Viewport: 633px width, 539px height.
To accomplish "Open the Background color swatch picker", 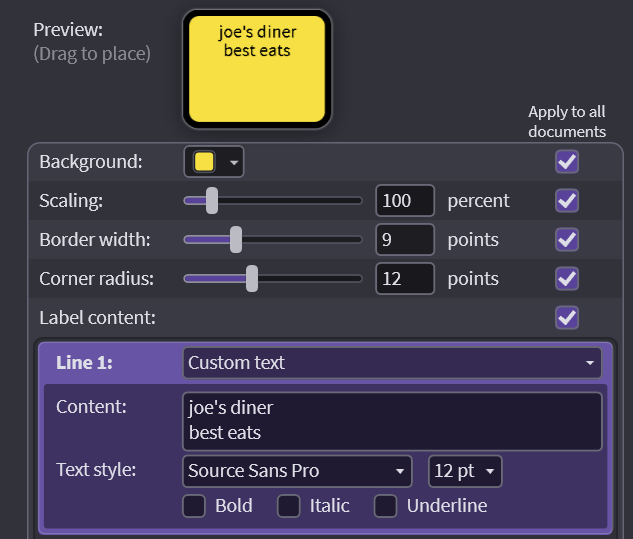I will tap(204, 162).
